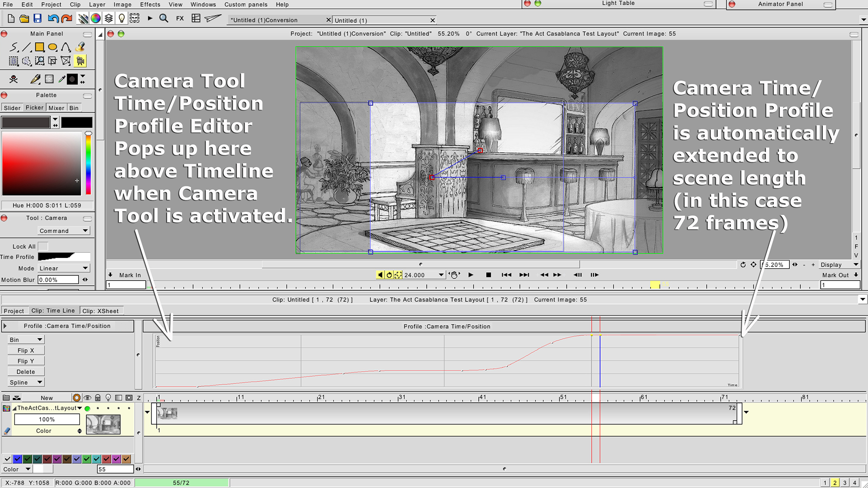Switch to the Clip: XSheet tab
868x488 pixels.
coord(101,311)
